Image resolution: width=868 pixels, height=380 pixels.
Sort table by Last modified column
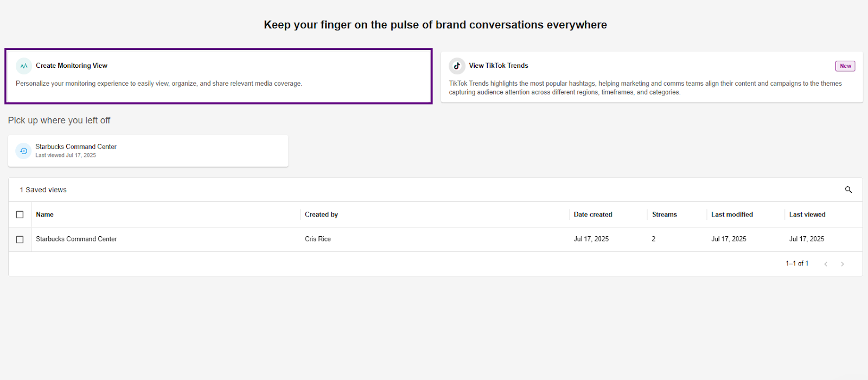pyautogui.click(x=732, y=214)
